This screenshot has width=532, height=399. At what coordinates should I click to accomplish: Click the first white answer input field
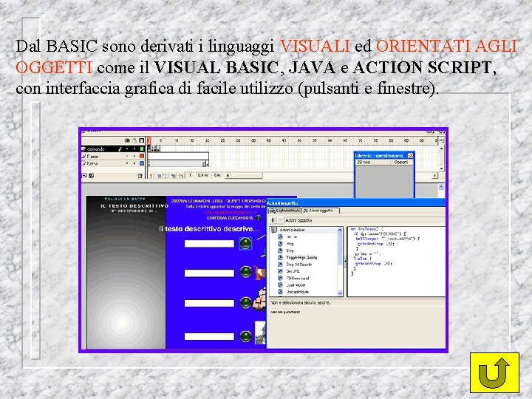pos(209,244)
